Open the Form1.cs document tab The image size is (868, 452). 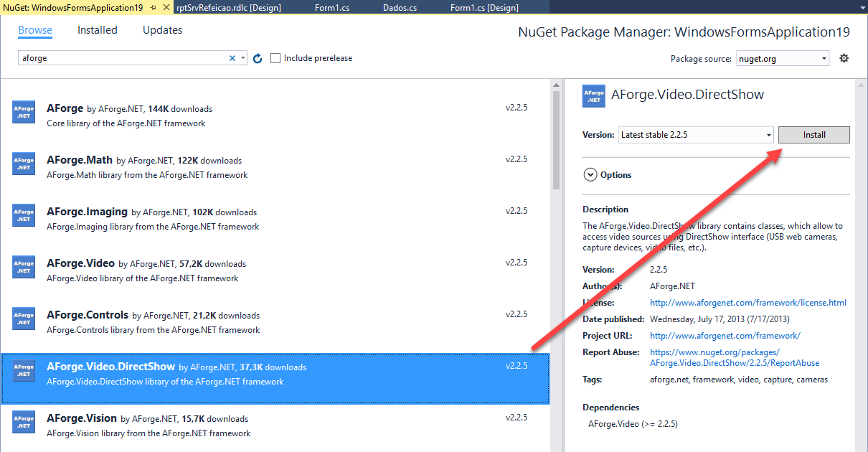tap(332, 7)
